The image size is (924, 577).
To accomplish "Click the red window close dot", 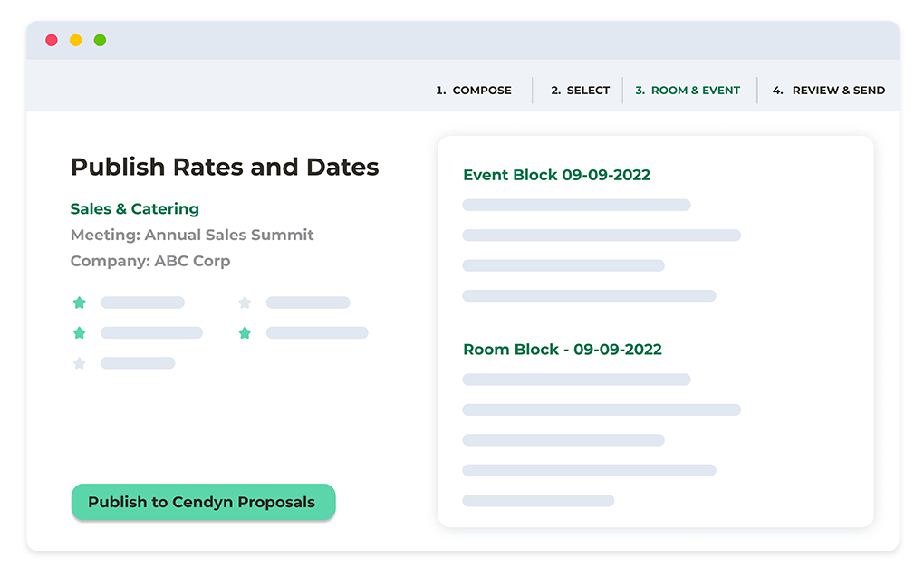I will click(52, 40).
